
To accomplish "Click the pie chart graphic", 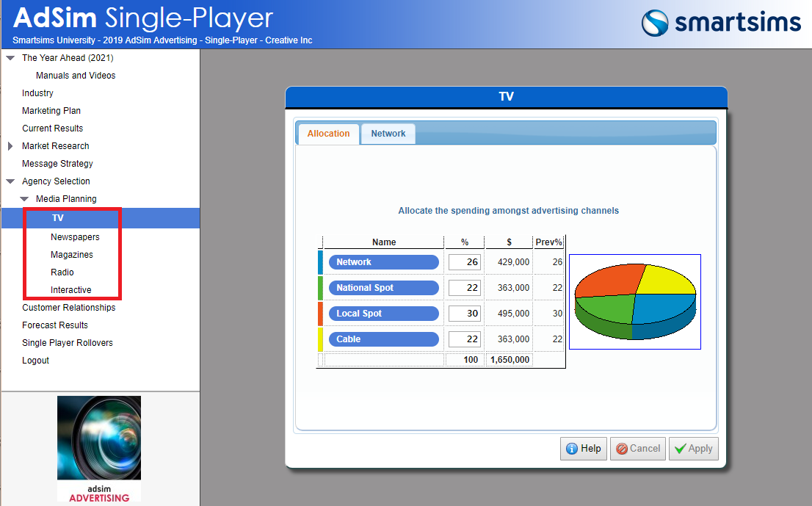I will [x=635, y=301].
